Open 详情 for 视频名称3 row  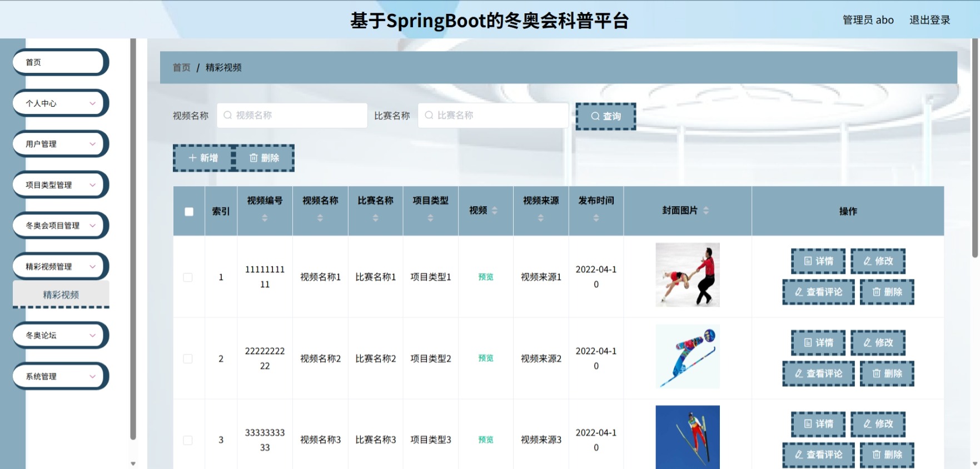point(818,424)
